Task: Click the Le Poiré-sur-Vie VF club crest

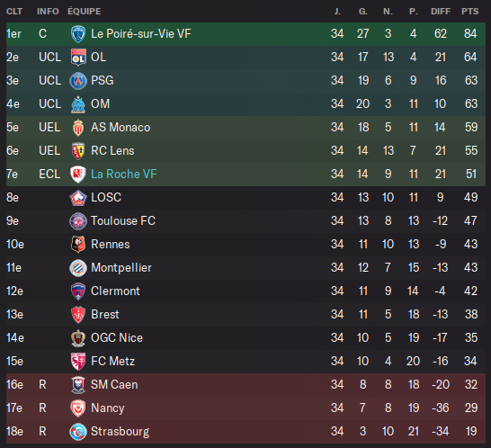Action: point(78,34)
